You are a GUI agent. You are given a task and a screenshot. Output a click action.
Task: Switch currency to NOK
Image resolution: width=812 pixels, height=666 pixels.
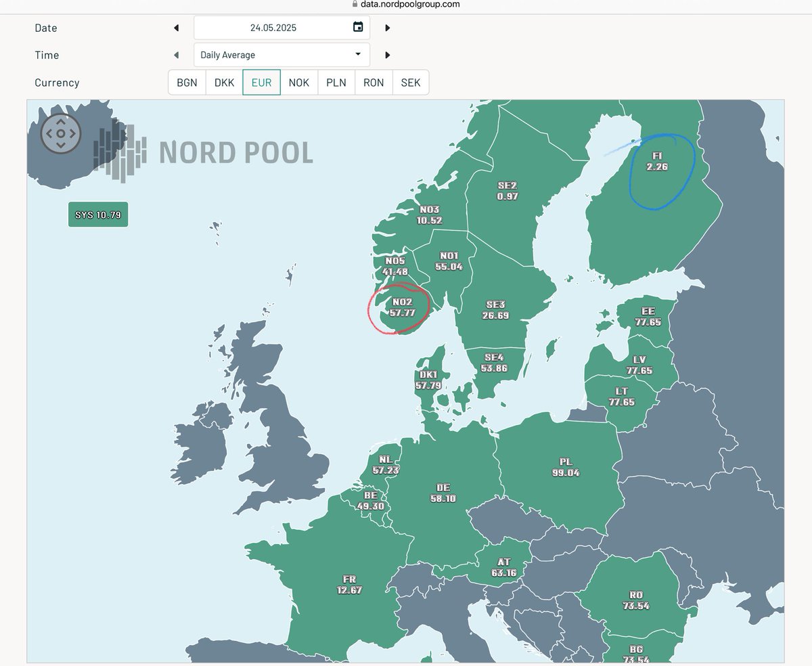(299, 82)
